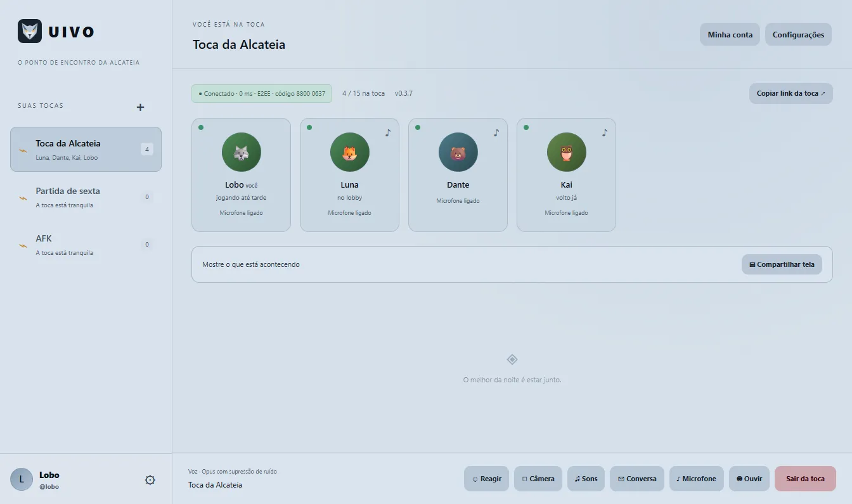This screenshot has height=504, width=852.
Task: Click the '4 / 15 na toca' text
Action: point(363,93)
